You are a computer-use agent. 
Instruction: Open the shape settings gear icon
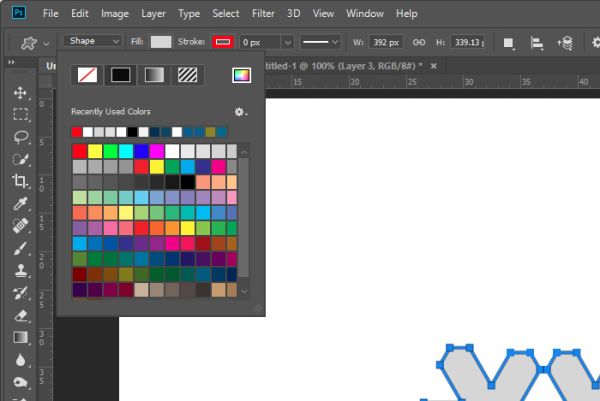coord(596,42)
